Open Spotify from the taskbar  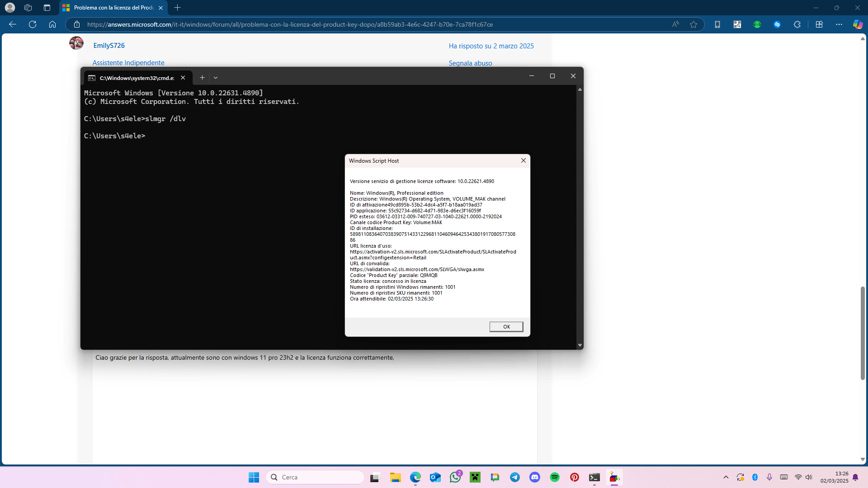click(555, 477)
